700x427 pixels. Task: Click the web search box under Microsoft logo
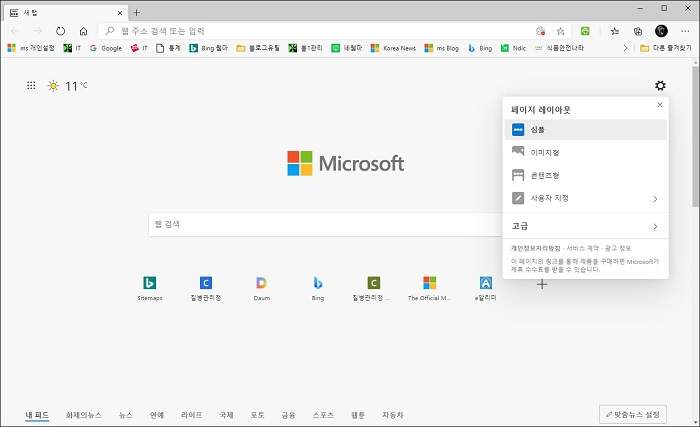tap(326, 224)
